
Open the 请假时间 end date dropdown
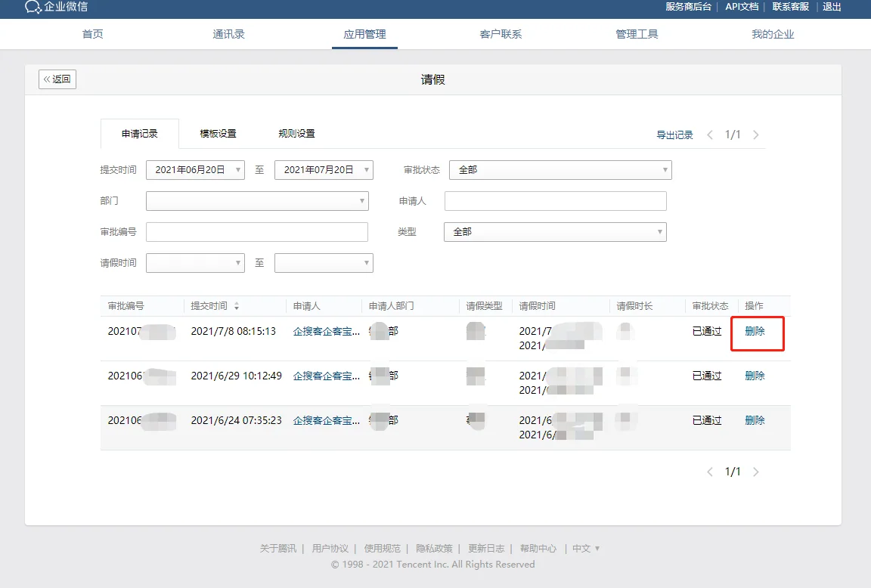(324, 263)
